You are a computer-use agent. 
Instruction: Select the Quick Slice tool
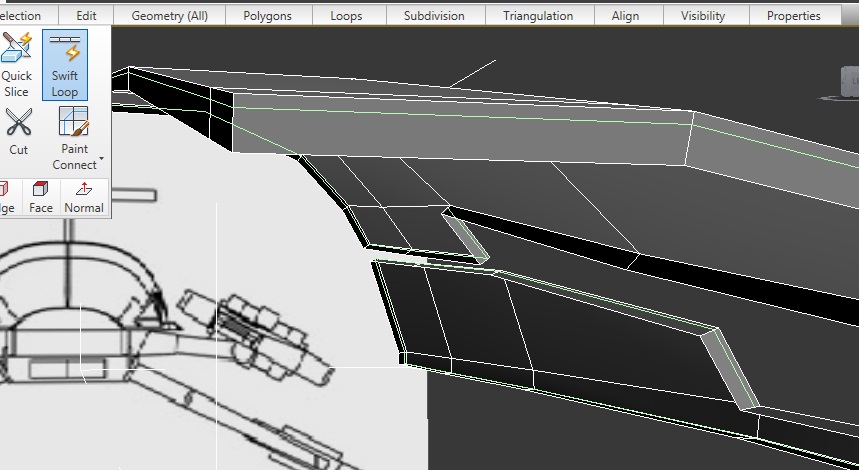point(17,64)
